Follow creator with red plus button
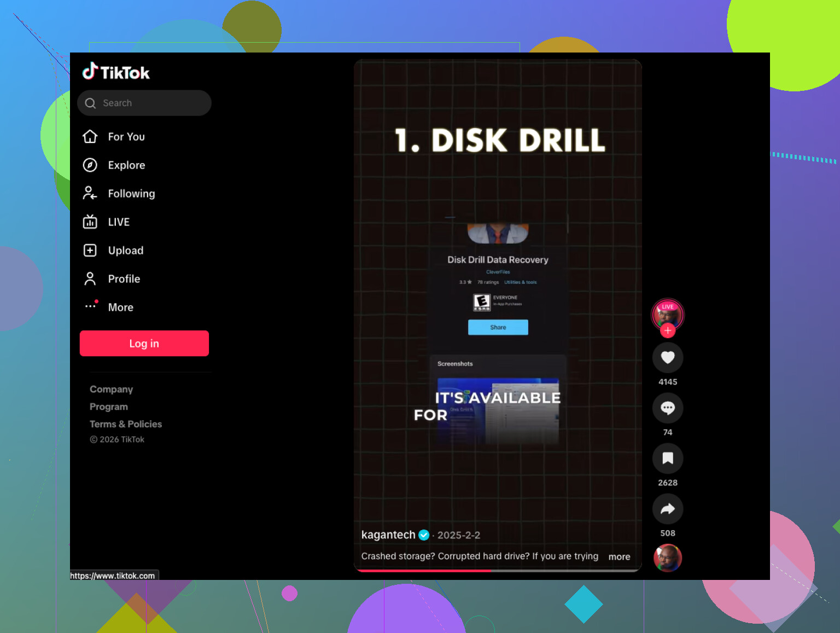Image resolution: width=840 pixels, height=633 pixels. (668, 330)
